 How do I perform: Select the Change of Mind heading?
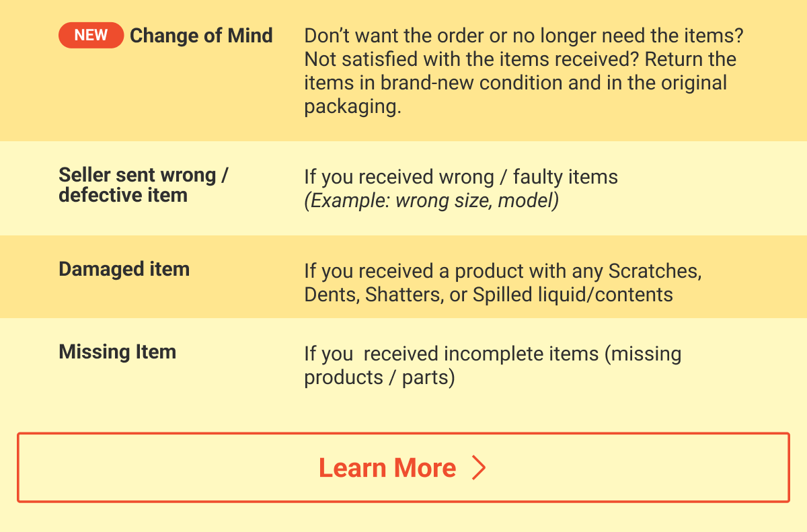pos(201,36)
